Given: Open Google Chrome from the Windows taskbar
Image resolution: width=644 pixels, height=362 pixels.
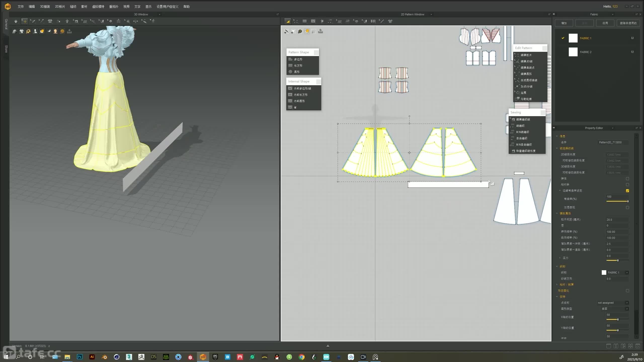Looking at the screenshot, I should [302, 357].
